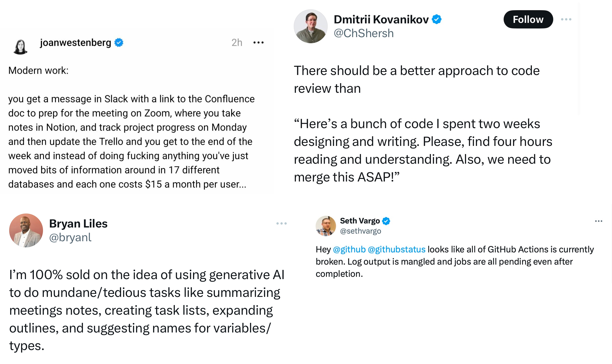Follow Dmitrii Kovanikov
This screenshot has height=364, width=612.
click(x=528, y=19)
